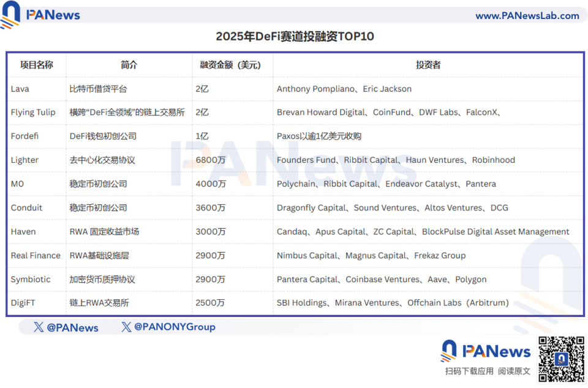Click the 扫码下载应用 text

coord(469,371)
